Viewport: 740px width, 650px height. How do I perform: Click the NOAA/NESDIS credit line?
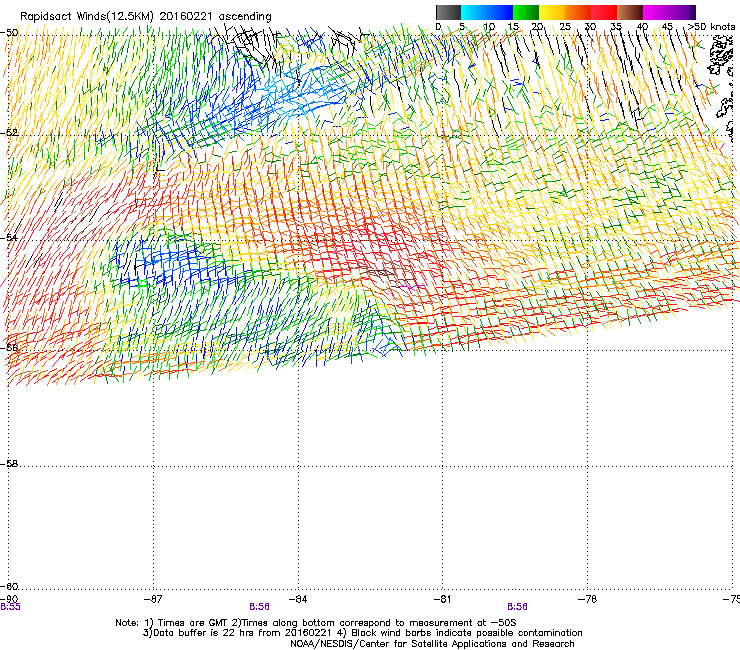(432, 644)
